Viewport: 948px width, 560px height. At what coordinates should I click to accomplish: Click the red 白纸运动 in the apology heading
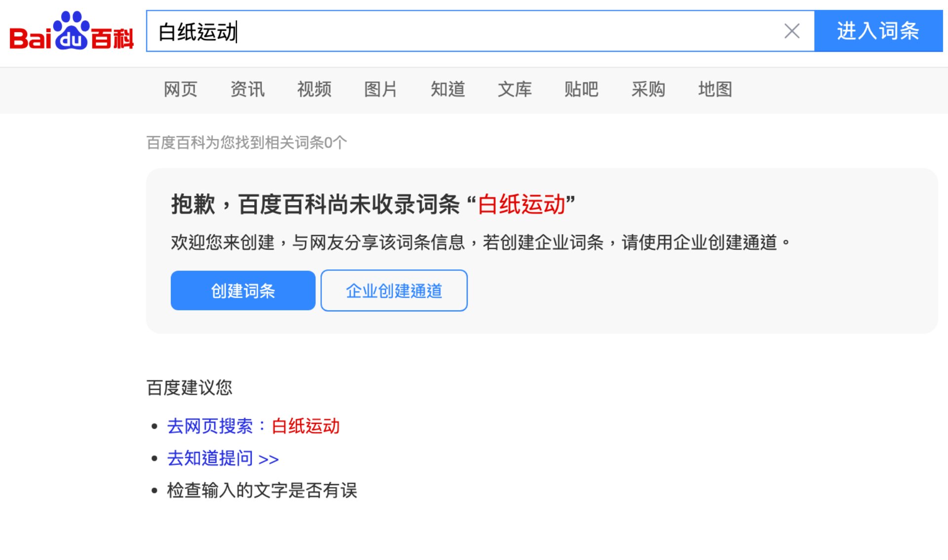(521, 204)
